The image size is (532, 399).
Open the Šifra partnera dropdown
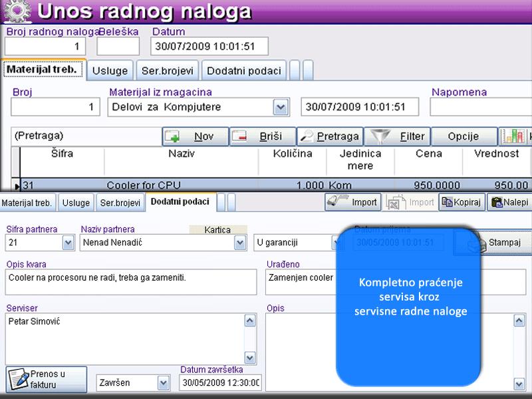tap(68, 243)
